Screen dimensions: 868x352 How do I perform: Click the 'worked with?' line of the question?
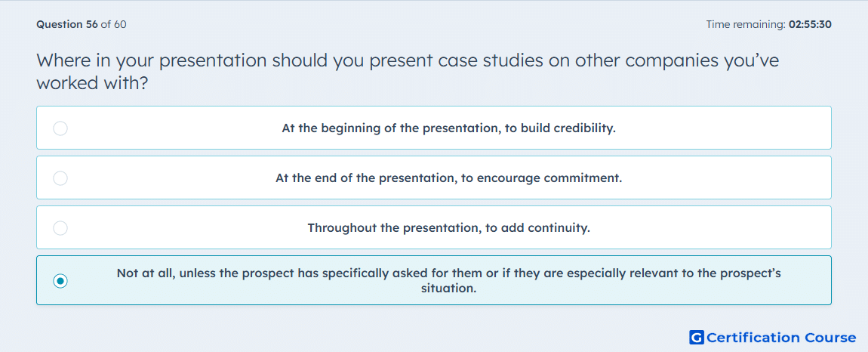point(92,83)
